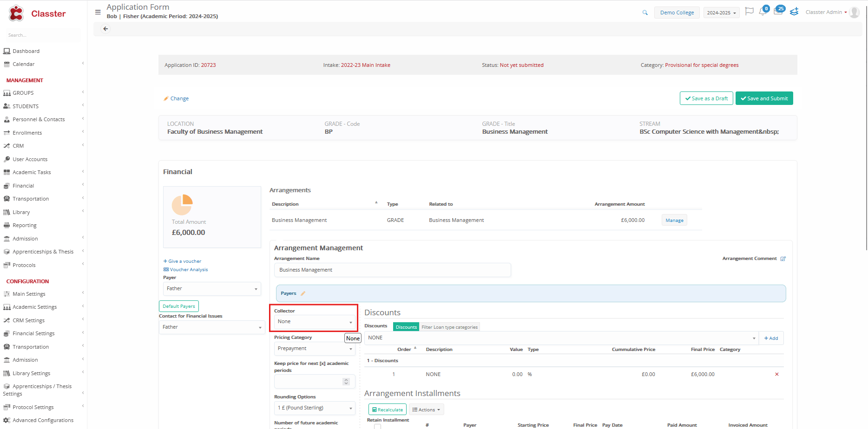Open the Collector dropdown
Viewport: 868px width, 429px height.
(x=315, y=322)
